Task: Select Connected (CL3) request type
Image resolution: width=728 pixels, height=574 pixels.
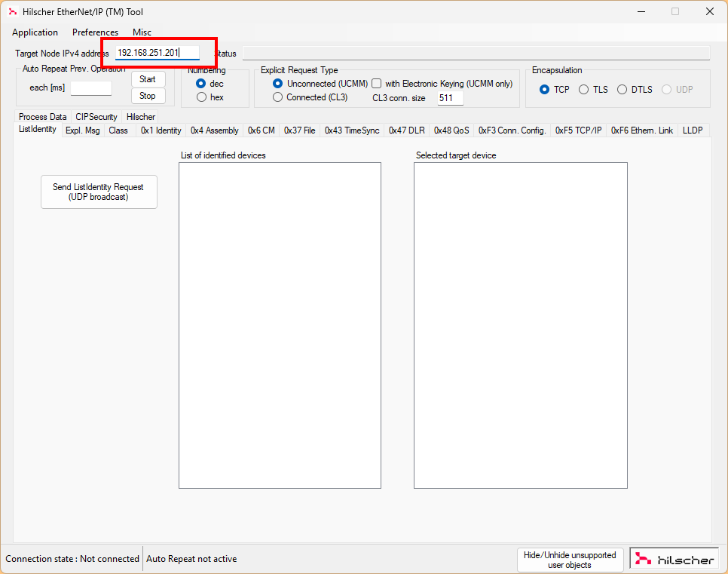Action: 310,97
